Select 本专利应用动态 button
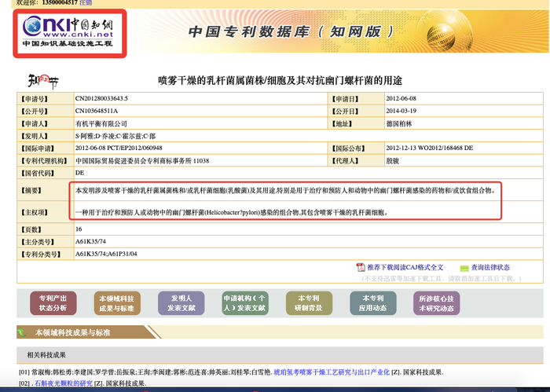Viewport: 550px width, 392px height. 373,303
